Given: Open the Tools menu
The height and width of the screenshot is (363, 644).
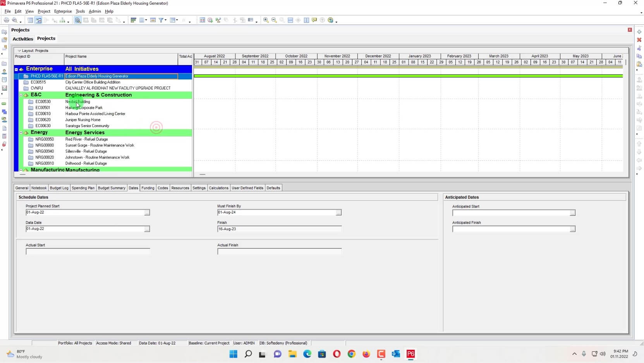Looking at the screenshot, I should pos(80,11).
